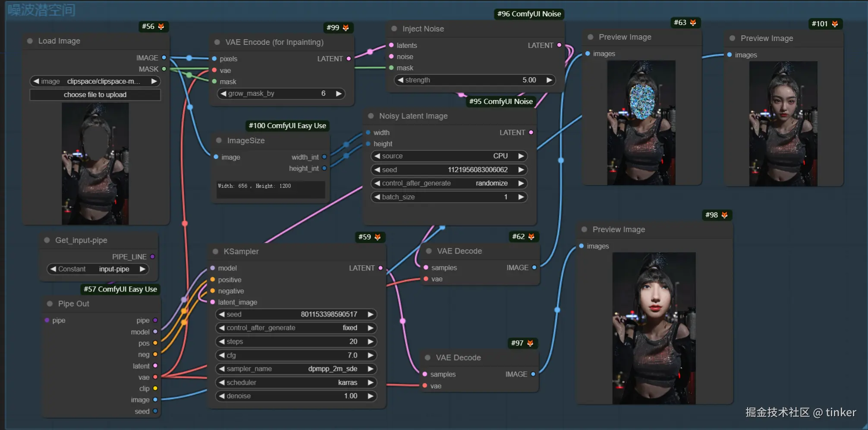Click the IMAGE output port on #62 VAE Decode
Screen dimensions: 868x430
pyautogui.click(x=534, y=268)
